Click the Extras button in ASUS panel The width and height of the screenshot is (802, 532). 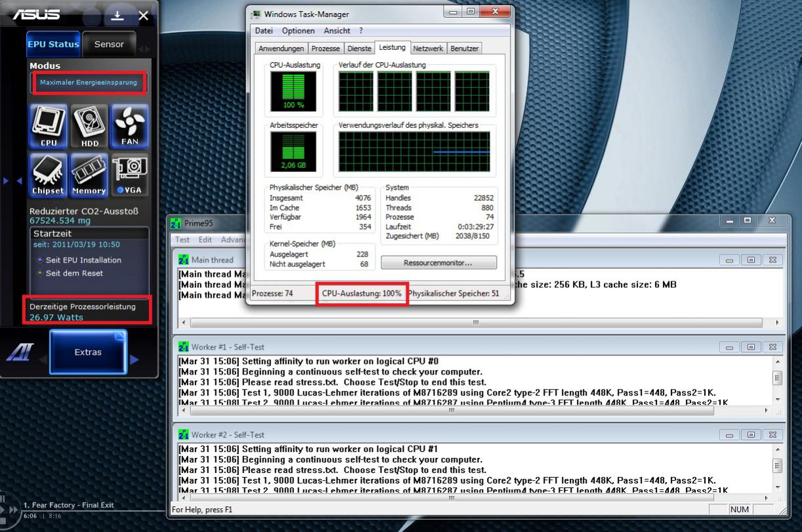(x=88, y=352)
